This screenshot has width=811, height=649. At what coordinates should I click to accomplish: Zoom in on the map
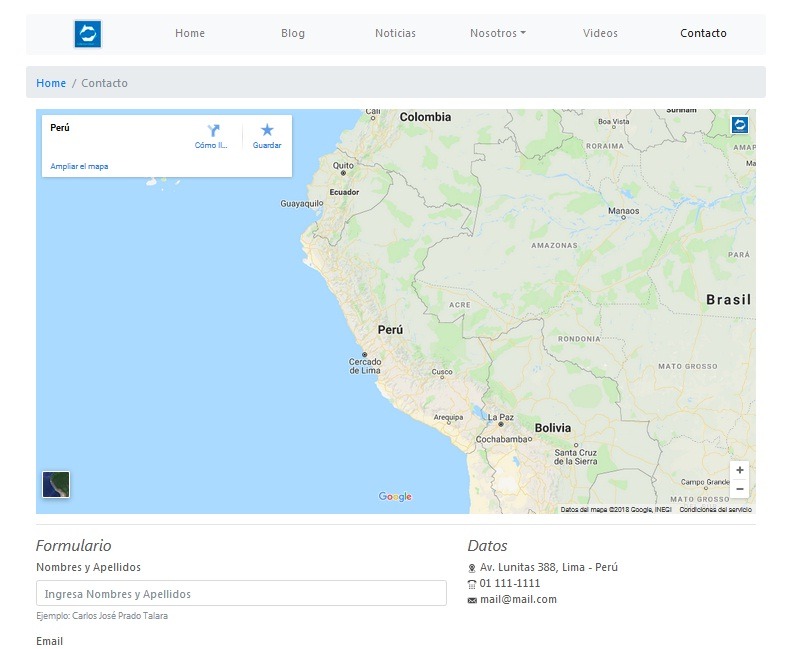[x=740, y=470]
